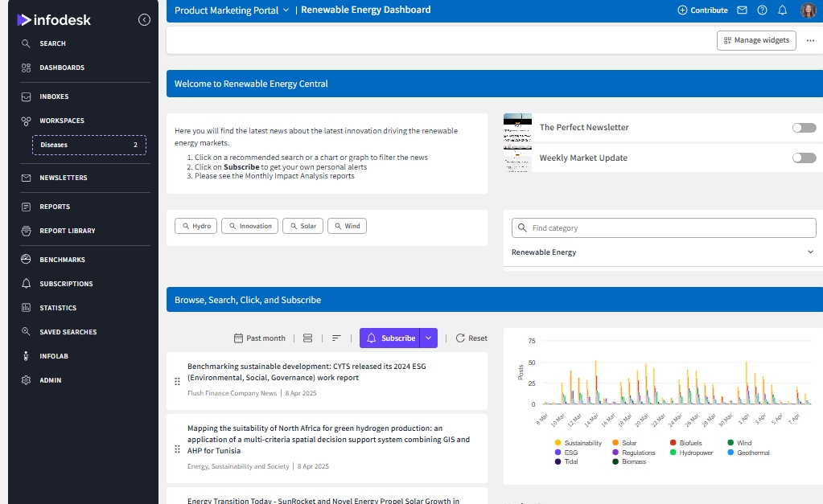Click the Sustainability yellow legend swatch
This screenshot has height=504, width=823.
(x=558, y=443)
